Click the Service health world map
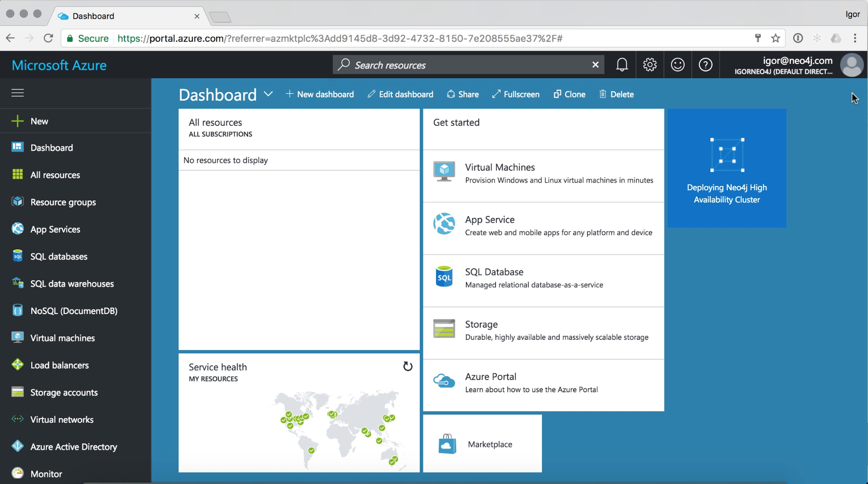The height and width of the screenshot is (484, 868). pyautogui.click(x=339, y=429)
